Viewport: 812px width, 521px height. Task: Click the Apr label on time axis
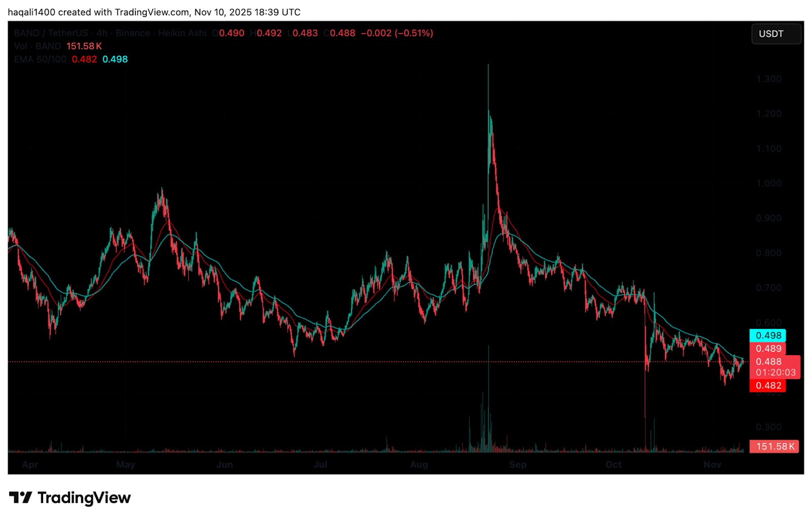click(x=30, y=465)
